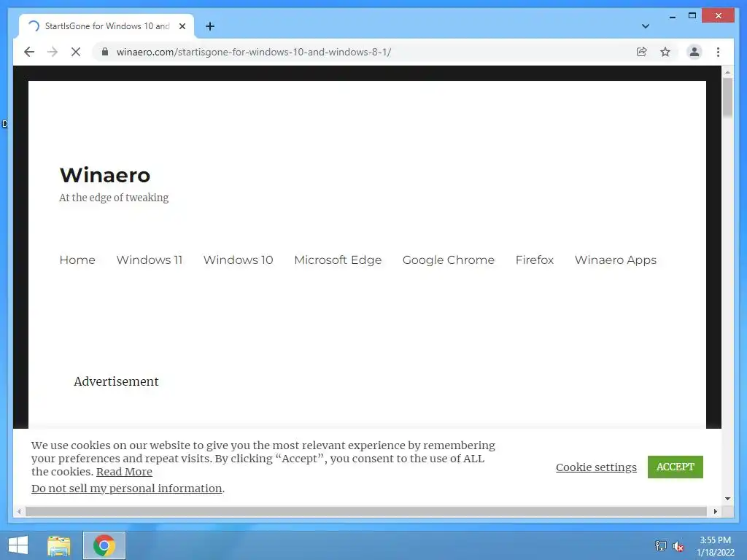Expand the tab search chevron
This screenshot has width=747, height=560.
(645, 26)
